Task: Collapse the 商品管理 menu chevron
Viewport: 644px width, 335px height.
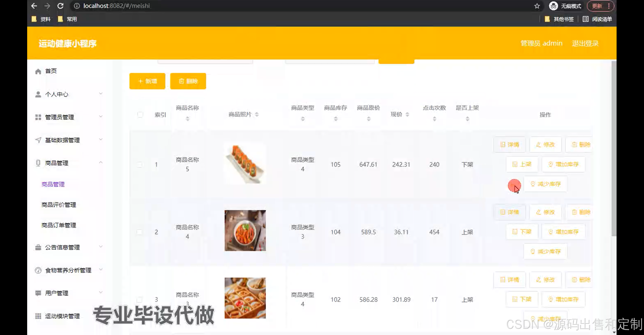Action: (101, 163)
